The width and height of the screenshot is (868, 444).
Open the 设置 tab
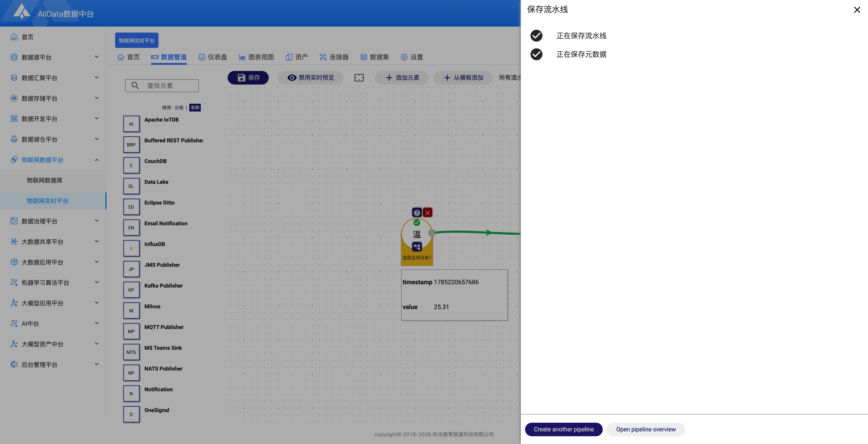[411, 57]
